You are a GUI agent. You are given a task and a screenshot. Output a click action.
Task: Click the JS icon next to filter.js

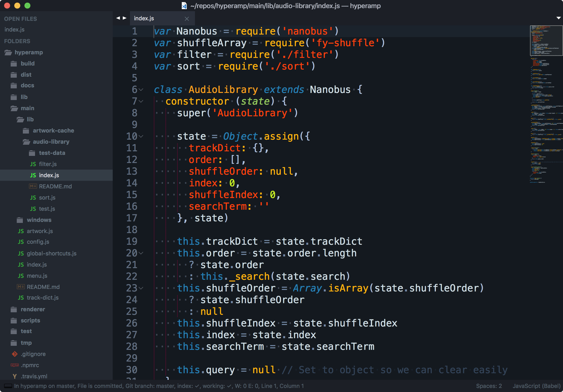tap(33, 164)
